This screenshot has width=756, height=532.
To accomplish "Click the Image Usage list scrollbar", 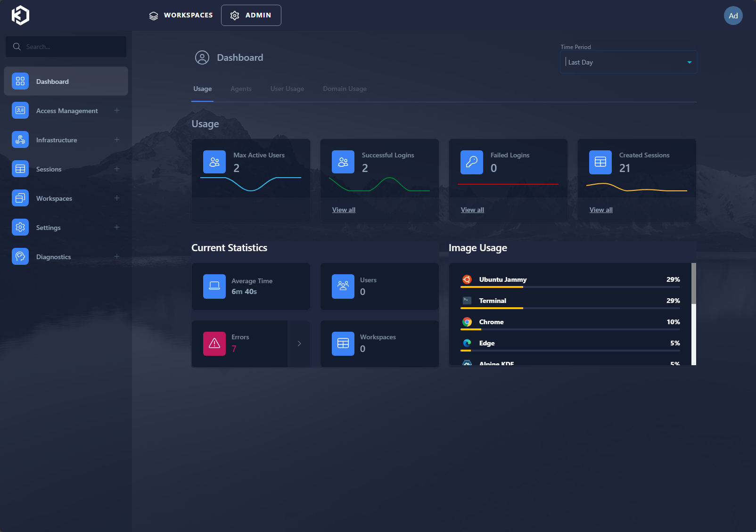I will [694, 314].
